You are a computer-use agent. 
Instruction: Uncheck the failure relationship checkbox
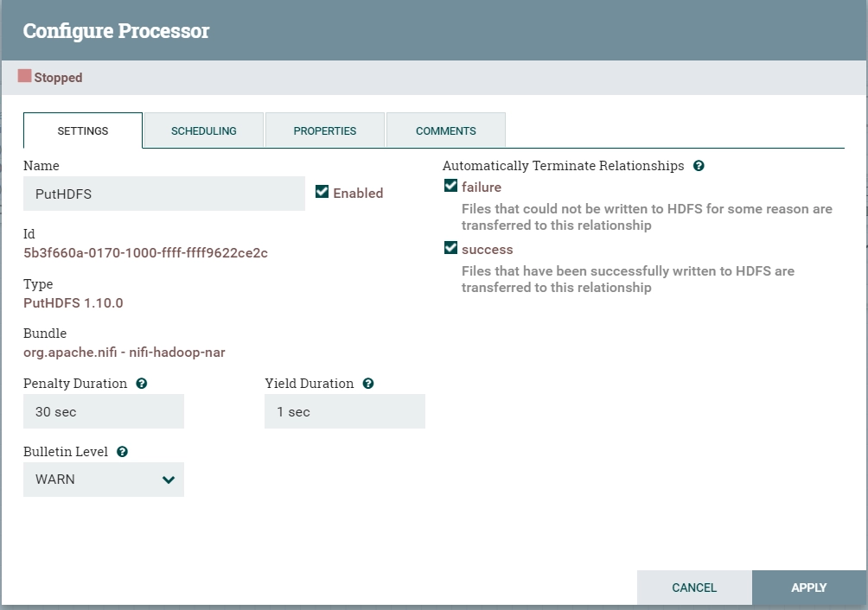pyautogui.click(x=450, y=186)
